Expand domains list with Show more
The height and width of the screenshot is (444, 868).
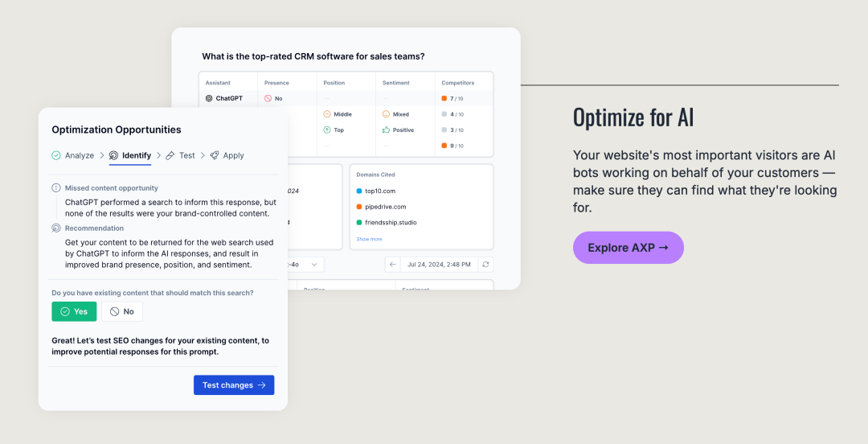click(369, 239)
